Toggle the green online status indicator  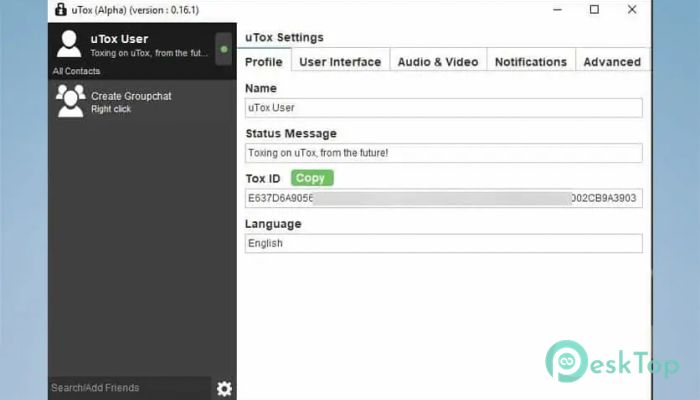pos(224,49)
